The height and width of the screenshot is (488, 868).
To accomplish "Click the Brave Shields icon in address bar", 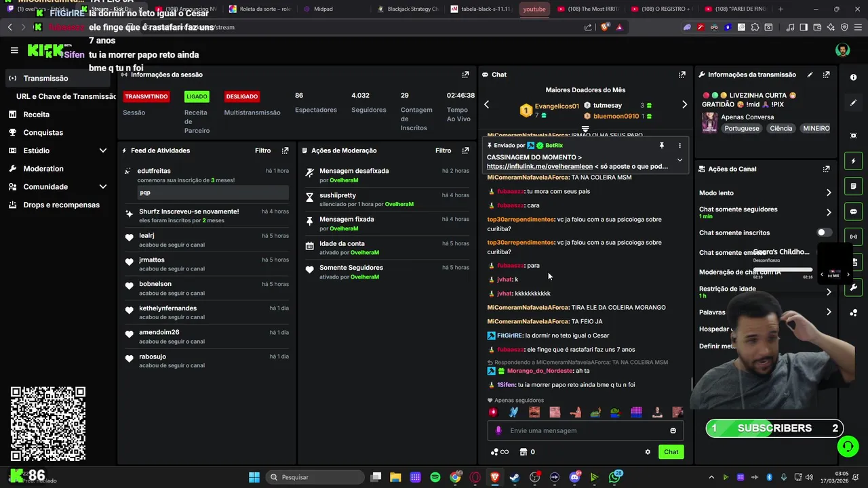I will pyautogui.click(x=605, y=27).
